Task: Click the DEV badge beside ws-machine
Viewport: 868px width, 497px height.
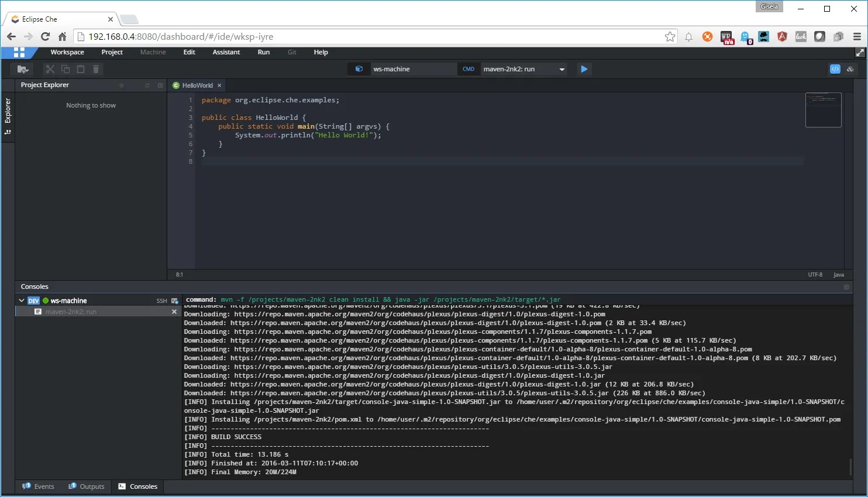Action: (x=33, y=301)
